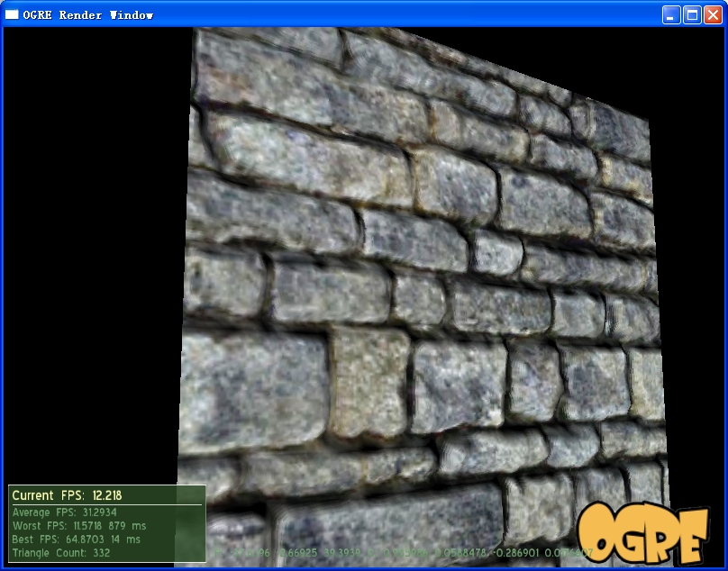Screen dimensions: 728x571
Task: Click the "Current FPS: 12.218" readout
Action: pos(67,495)
